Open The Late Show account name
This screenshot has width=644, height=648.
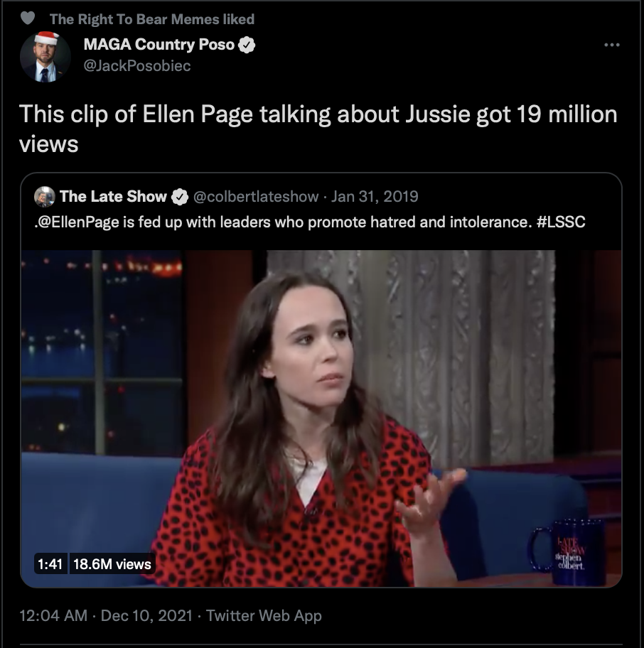pyautogui.click(x=113, y=196)
